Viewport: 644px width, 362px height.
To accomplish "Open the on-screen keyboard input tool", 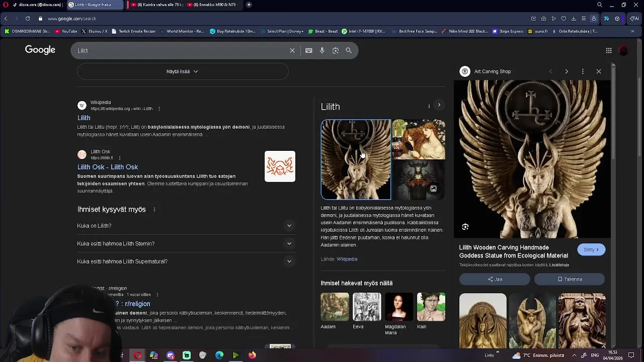I will click(309, 50).
